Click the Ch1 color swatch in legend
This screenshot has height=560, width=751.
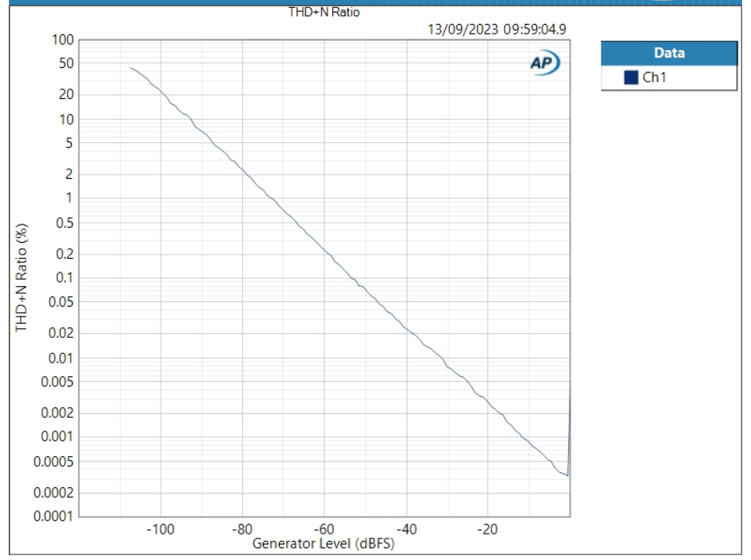631,77
